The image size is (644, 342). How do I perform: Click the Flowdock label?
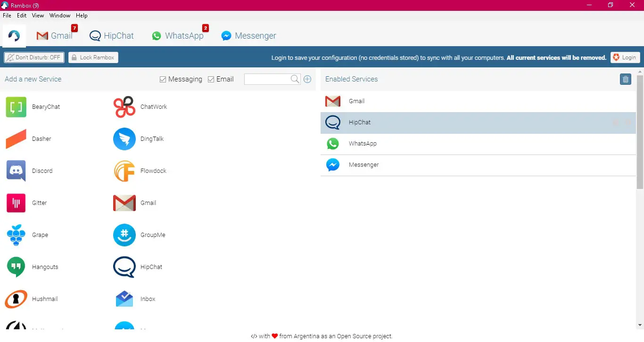(154, 171)
